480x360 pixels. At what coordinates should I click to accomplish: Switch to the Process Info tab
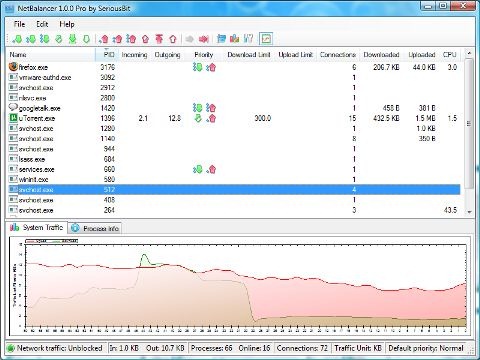[x=95, y=228]
